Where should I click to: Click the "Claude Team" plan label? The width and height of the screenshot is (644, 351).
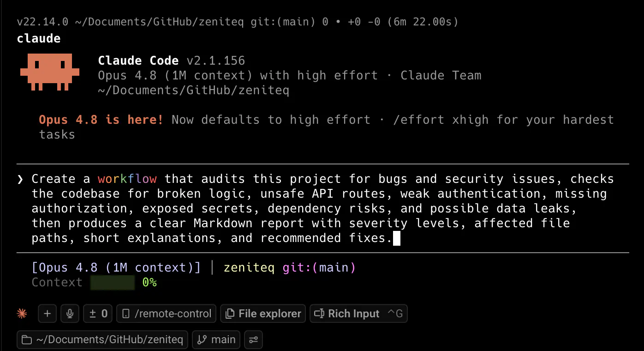tap(441, 75)
